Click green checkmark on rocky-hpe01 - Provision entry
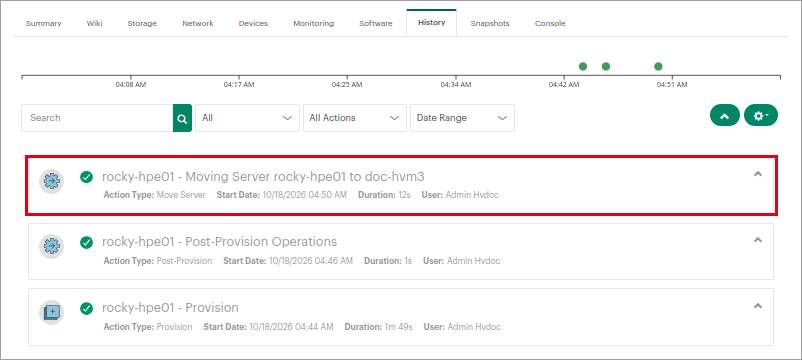The height and width of the screenshot is (360, 802). [x=86, y=308]
